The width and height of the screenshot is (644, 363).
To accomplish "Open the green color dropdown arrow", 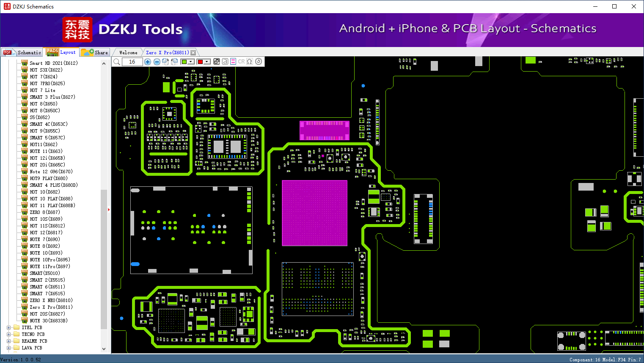I will point(191,62).
